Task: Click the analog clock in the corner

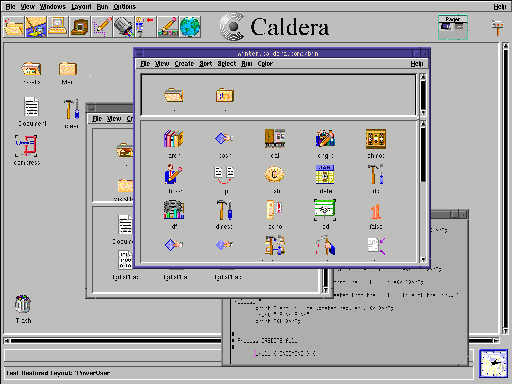Action: [494, 363]
